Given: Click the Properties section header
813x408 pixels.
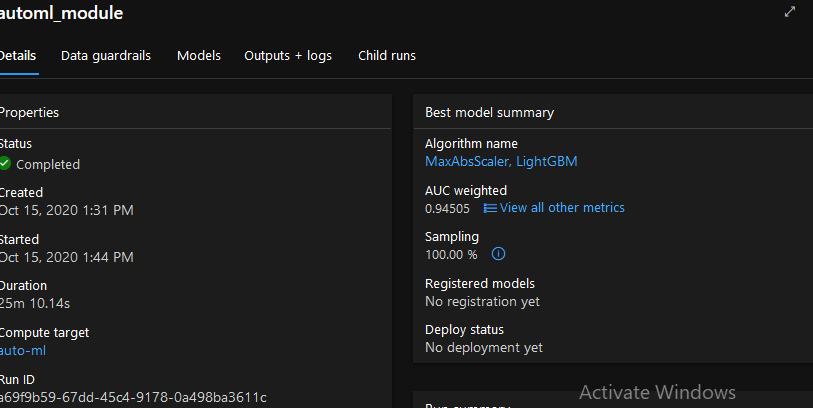Looking at the screenshot, I should tap(29, 112).
